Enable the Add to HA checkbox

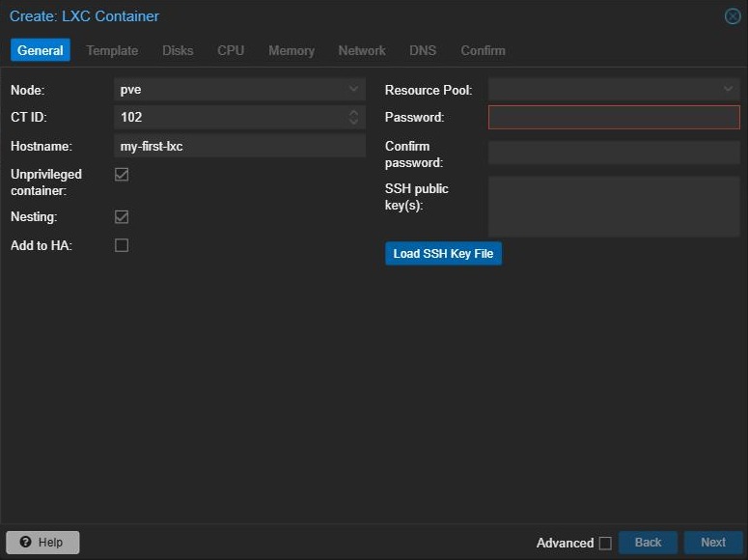coord(122,245)
